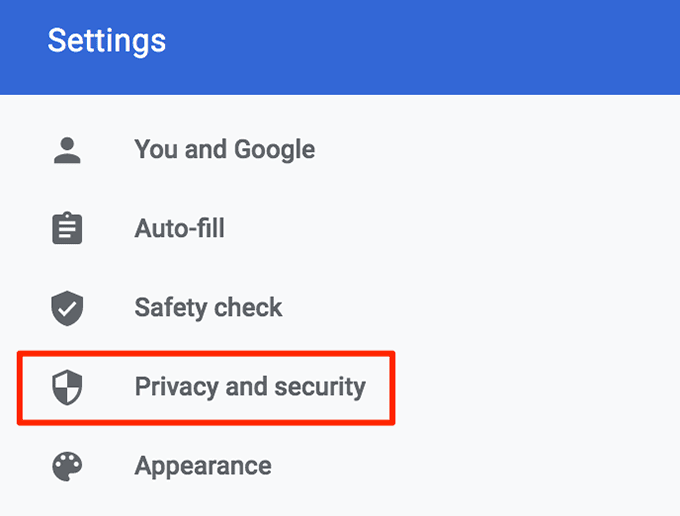The image size is (680, 516).
Task: Click the half-shaded shield Privacy icon
Action: pyautogui.click(x=66, y=387)
